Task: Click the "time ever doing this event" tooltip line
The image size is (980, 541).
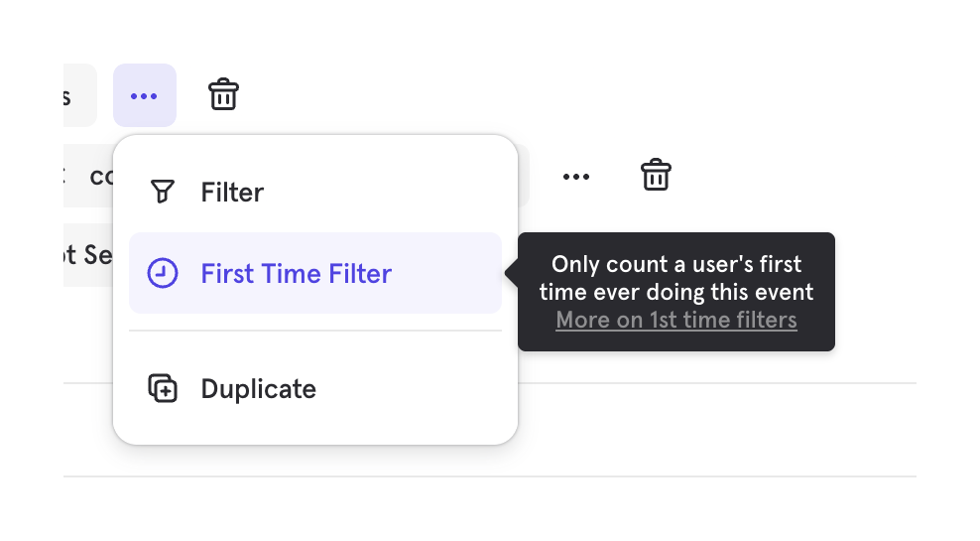Action: pos(675,292)
